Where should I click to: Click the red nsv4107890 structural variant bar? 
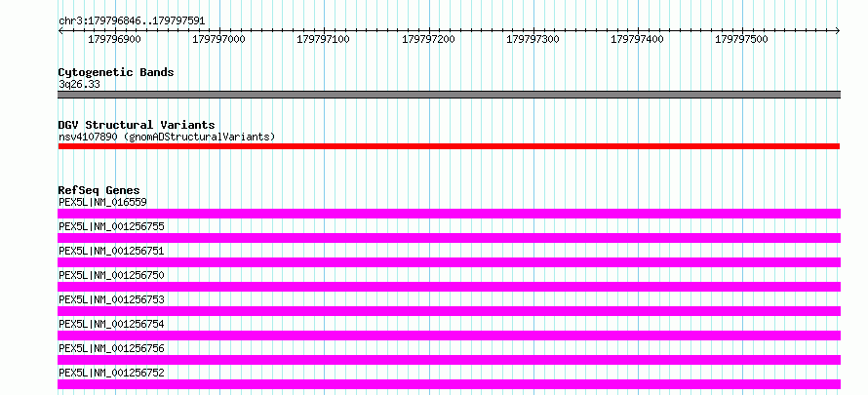tap(449, 146)
